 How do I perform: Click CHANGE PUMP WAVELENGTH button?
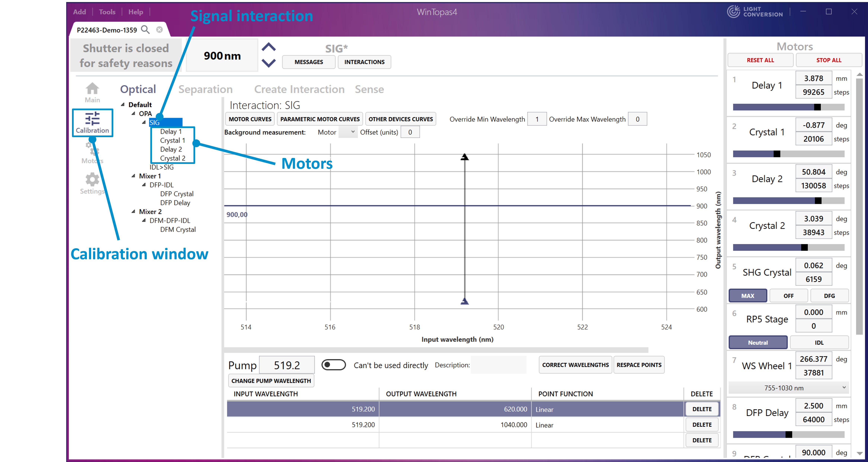(x=271, y=381)
